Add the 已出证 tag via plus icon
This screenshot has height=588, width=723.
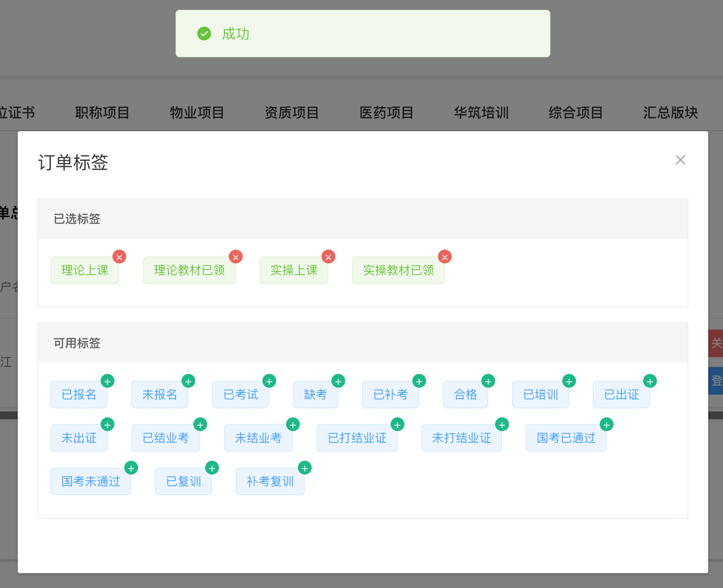point(650,381)
